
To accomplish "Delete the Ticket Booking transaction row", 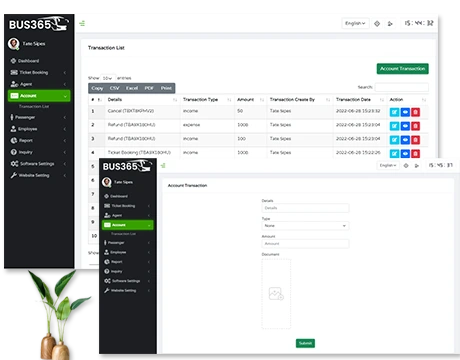I will click(415, 153).
